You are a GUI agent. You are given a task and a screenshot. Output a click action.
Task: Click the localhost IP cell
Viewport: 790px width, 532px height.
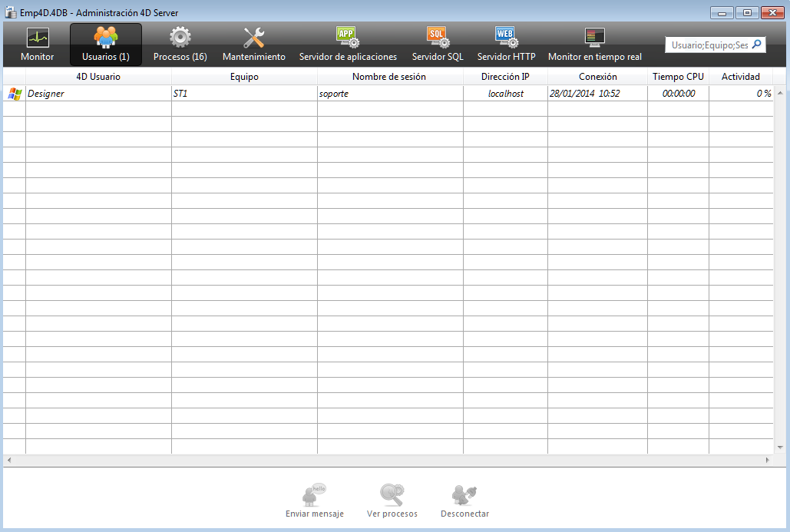coord(505,93)
